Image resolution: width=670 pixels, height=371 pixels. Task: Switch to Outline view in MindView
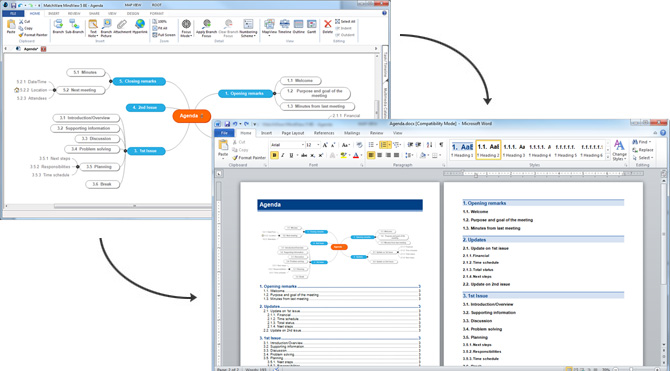click(299, 26)
